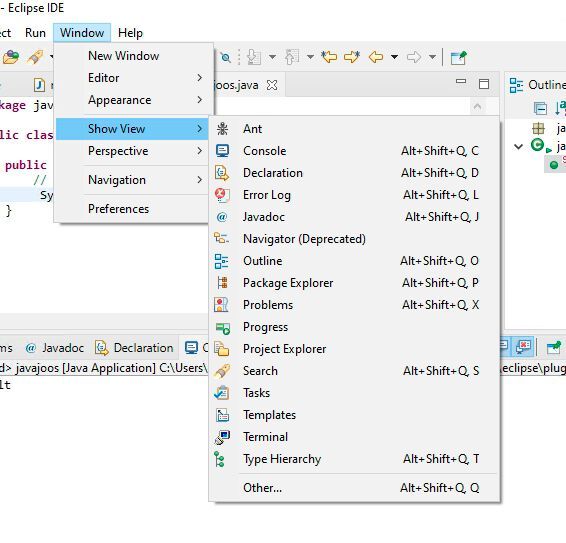Click Previous Annotation toolbar icon
This screenshot has height=543, width=566.
[x=292, y=57]
